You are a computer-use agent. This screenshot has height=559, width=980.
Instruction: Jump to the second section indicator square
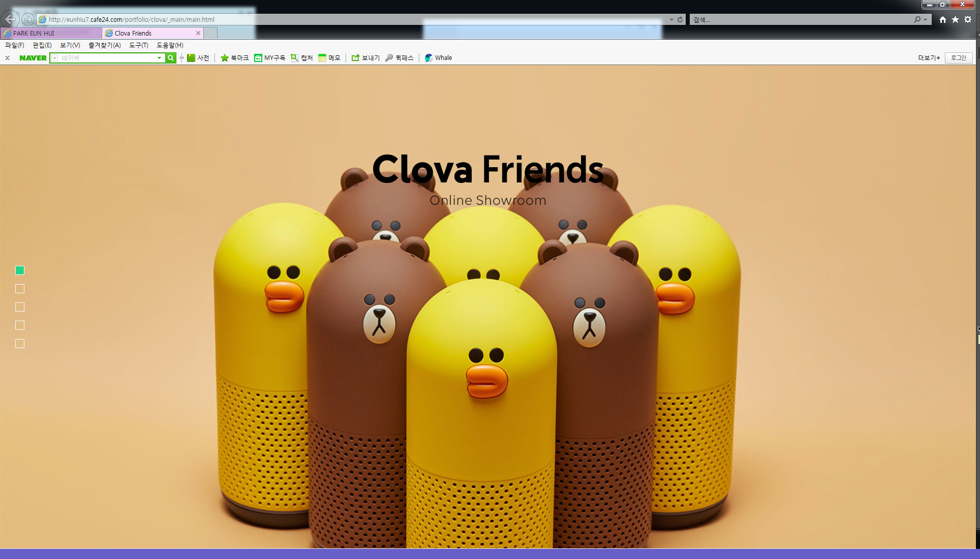click(20, 289)
